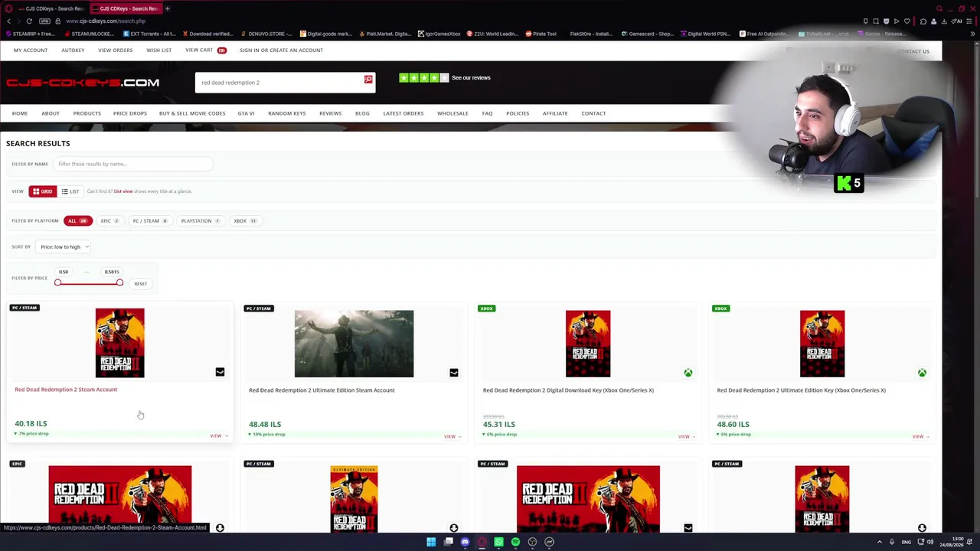Switch results to Grid view
The width and height of the screenshot is (980, 551).
point(42,191)
